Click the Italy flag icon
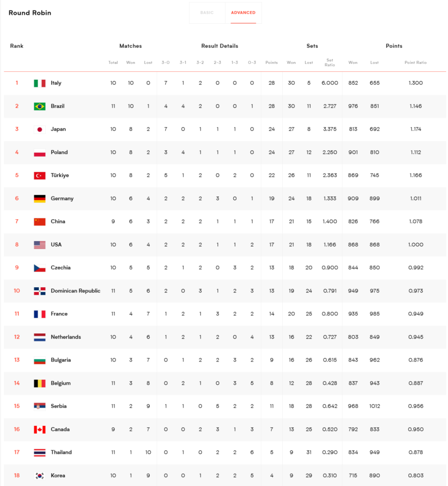 (40, 83)
